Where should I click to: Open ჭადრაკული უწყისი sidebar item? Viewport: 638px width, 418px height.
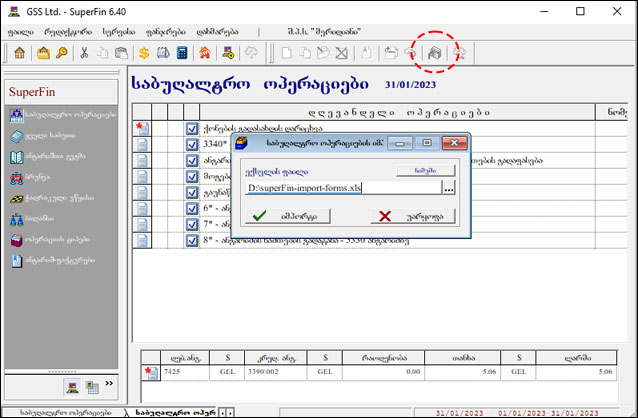(52, 198)
